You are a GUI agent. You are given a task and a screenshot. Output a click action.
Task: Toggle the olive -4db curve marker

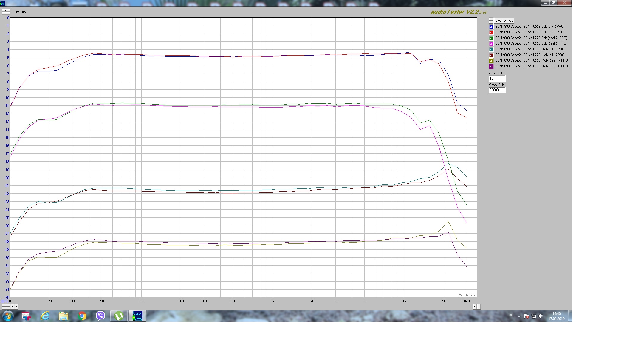[x=491, y=61]
